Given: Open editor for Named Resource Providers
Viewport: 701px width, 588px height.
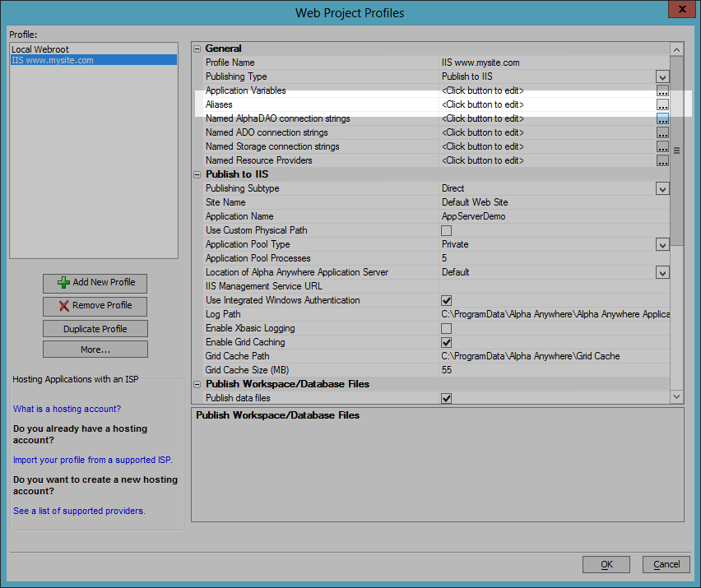Looking at the screenshot, I should (x=662, y=160).
